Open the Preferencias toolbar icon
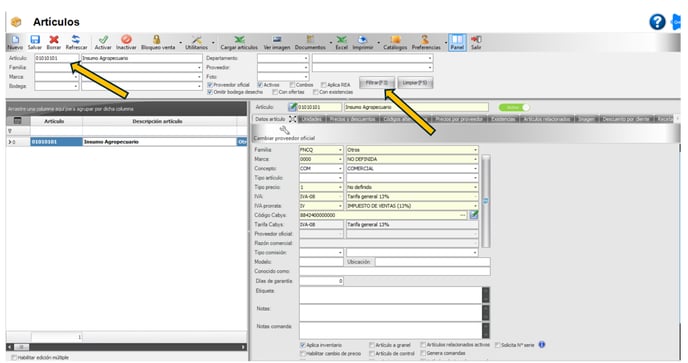This screenshot has width=688, height=363. point(425,40)
